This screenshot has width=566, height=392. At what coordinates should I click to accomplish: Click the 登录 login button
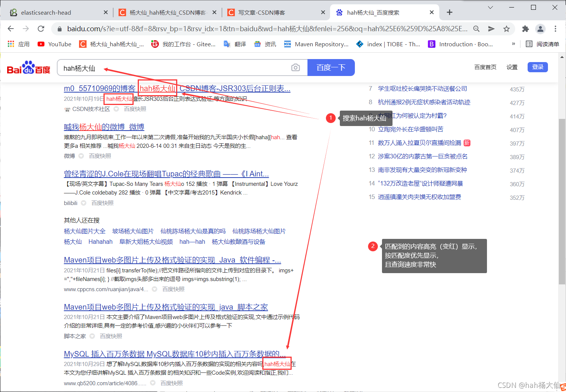[538, 67]
